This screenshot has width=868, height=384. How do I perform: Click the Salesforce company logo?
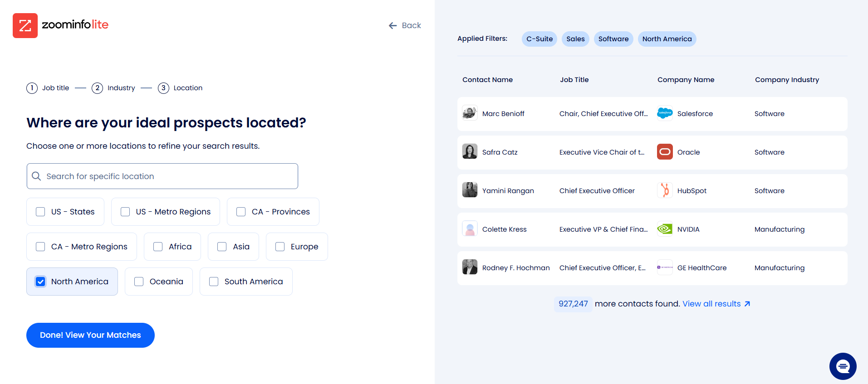tap(665, 113)
